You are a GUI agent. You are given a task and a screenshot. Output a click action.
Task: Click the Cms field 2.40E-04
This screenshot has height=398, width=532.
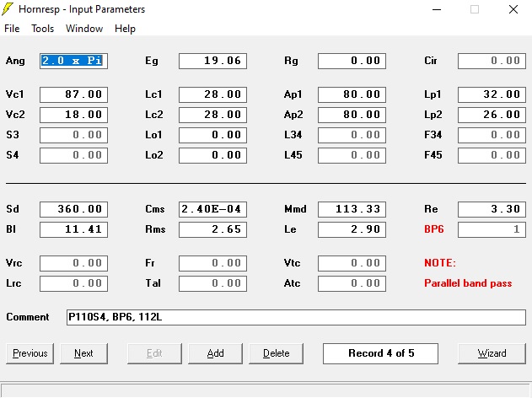click(x=212, y=209)
